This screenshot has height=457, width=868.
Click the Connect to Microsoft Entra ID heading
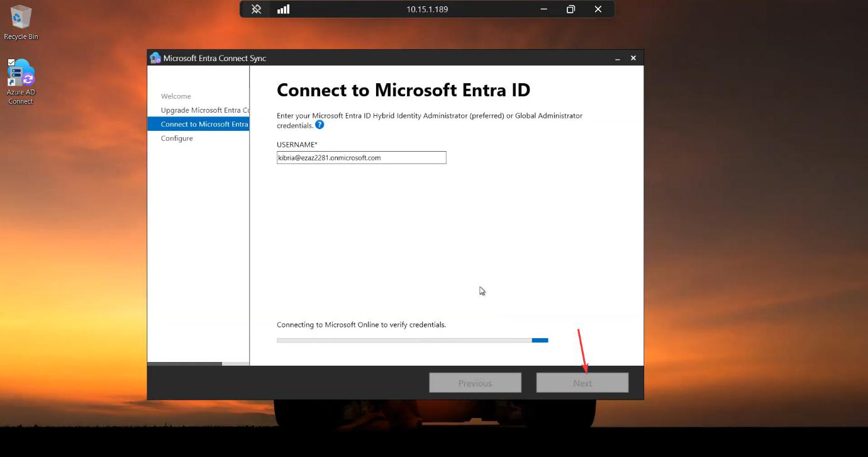pyautogui.click(x=403, y=90)
